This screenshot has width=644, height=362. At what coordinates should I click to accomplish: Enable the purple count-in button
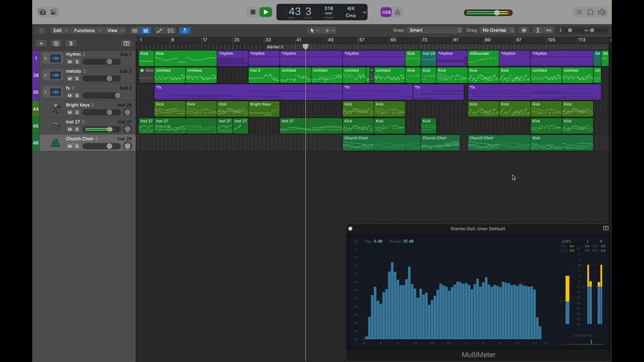[386, 12]
